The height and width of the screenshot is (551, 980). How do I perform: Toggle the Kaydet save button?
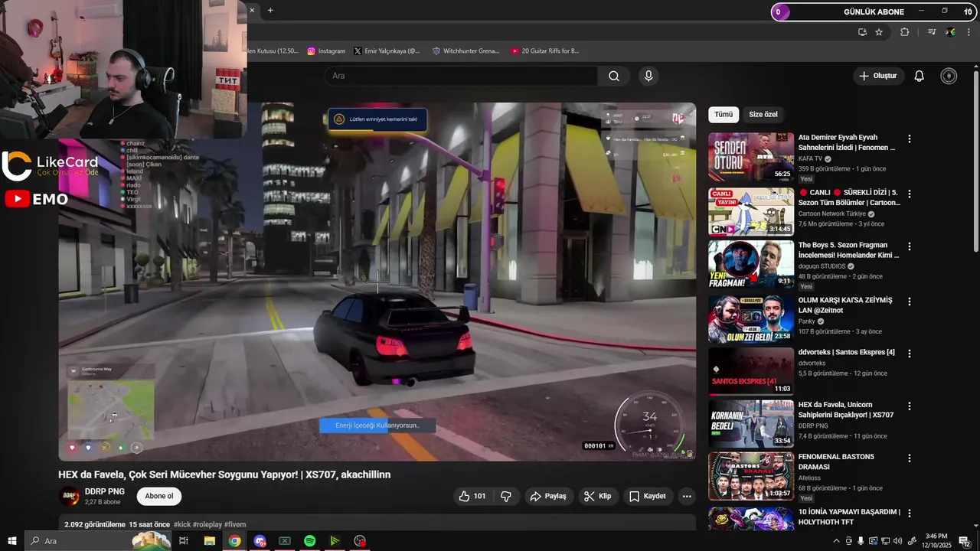(x=648, y=496)
